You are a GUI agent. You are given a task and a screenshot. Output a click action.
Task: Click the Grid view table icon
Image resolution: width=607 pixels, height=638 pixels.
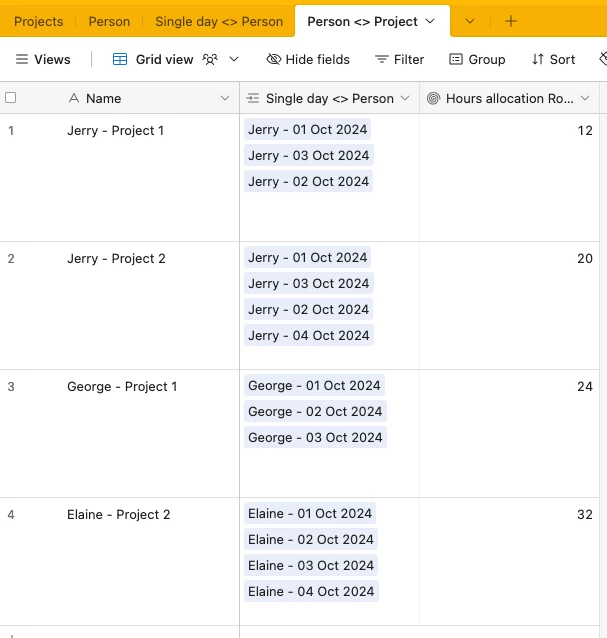pyautogui.click(x=120, y=59)
